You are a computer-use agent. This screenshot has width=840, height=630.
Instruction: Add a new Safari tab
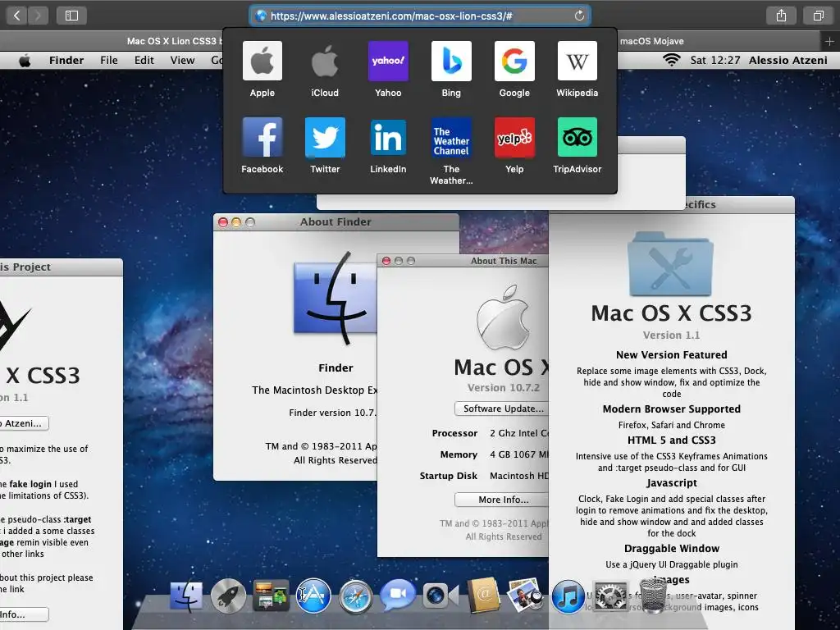point(829,41)
